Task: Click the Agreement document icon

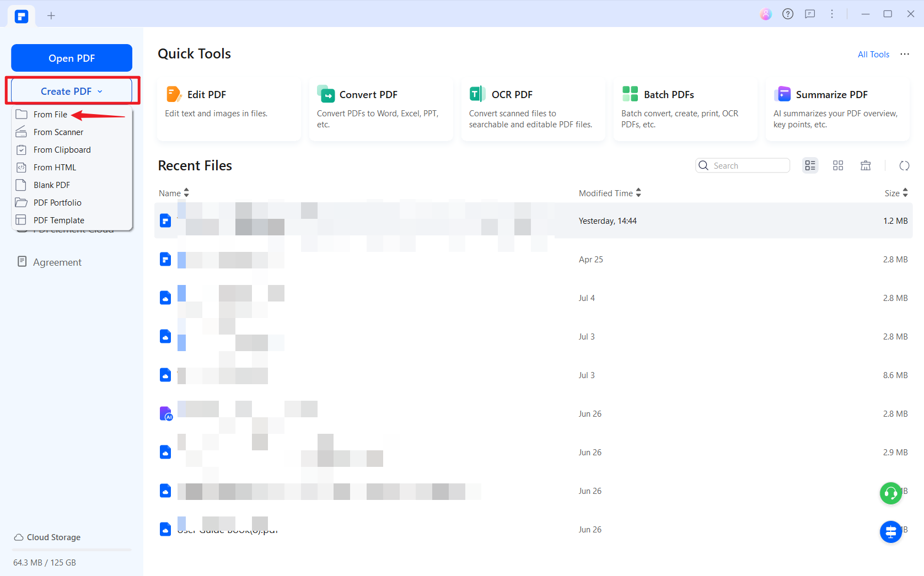Action: [x=22, y=262]
